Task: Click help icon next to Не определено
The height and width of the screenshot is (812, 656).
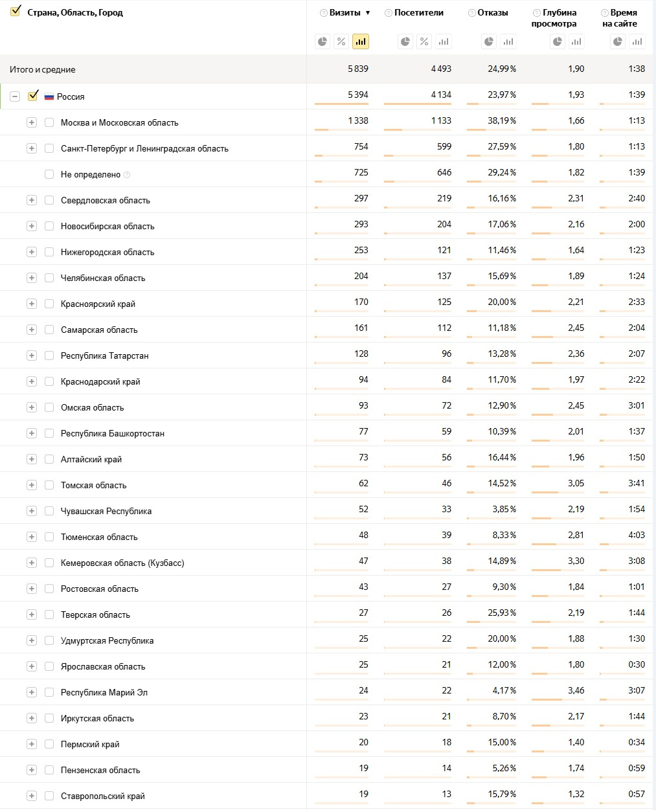Action: (127, 175)
